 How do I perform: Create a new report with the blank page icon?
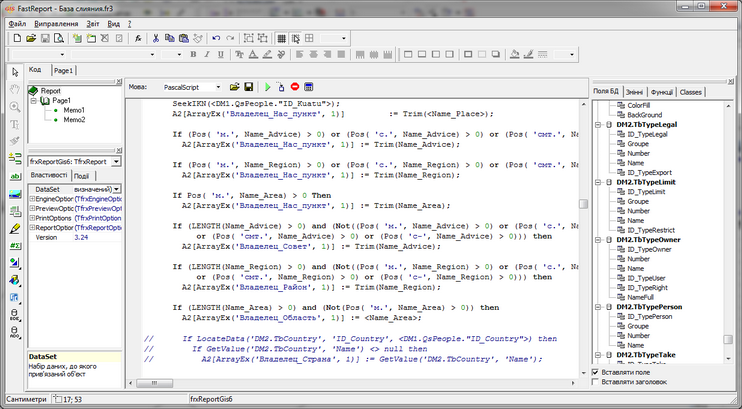[x=17, y=38]
